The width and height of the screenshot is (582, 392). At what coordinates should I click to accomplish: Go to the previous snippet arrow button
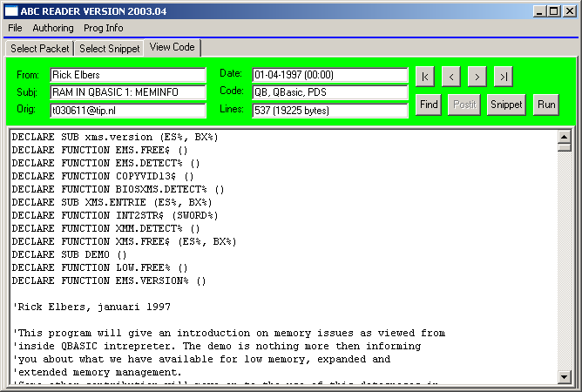(x=450, y=77)
